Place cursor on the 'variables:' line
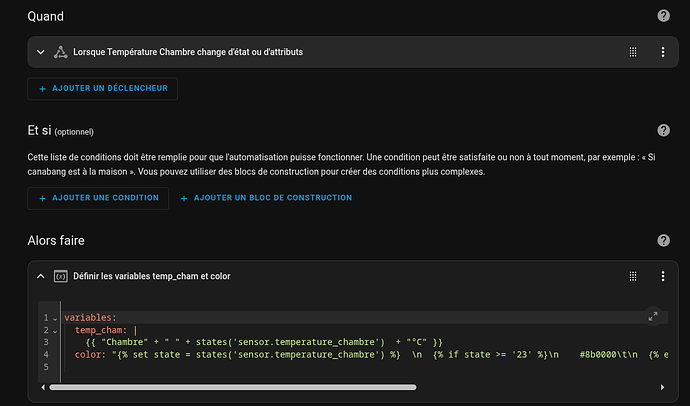The height and width of the screenshot is (406, 690). (90, 317)
